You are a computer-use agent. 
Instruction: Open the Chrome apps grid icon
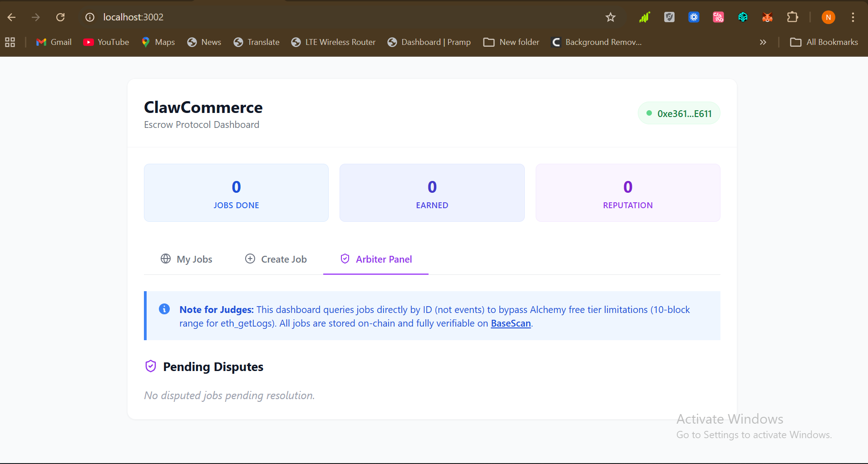(10, 42)
